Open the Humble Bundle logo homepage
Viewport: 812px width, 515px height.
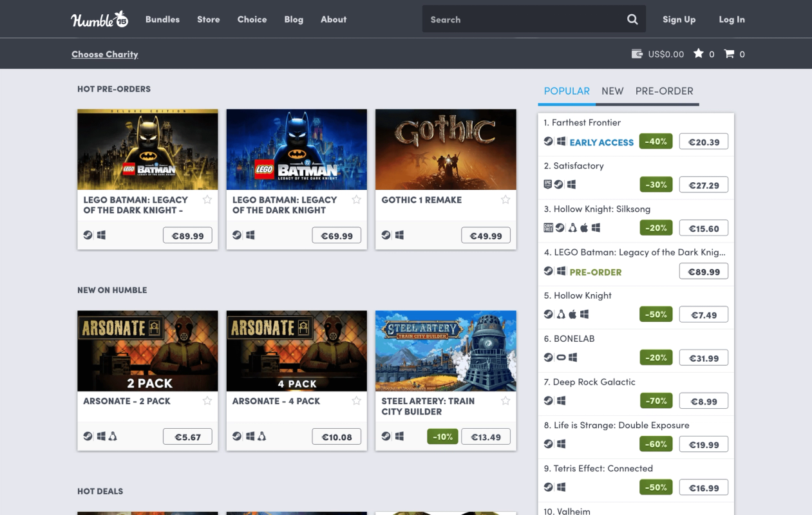[x=100, y=19]
